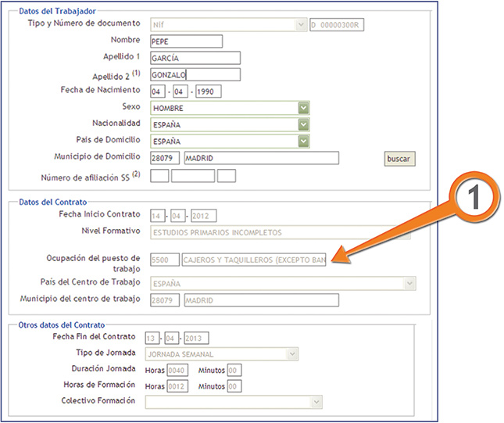Image resolution: width=504 pixels, height=423 pixels.
Task: Click first Número de afiliación SS box
Action: pos(159,176)
